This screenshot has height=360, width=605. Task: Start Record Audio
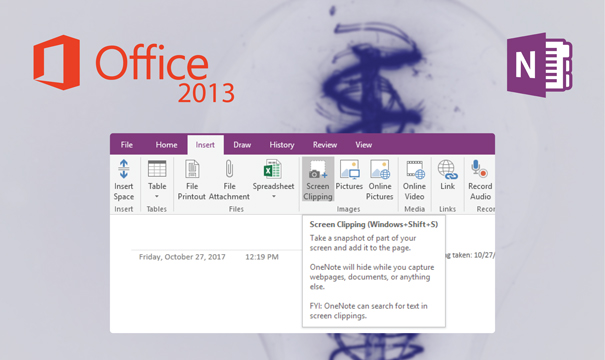tap(480, 180)
